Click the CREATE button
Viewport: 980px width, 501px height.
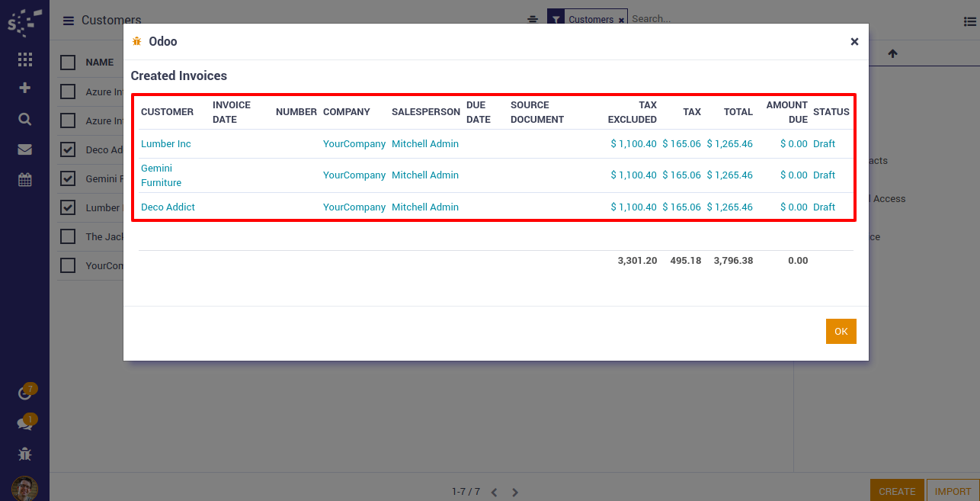(x=897, y=491)
